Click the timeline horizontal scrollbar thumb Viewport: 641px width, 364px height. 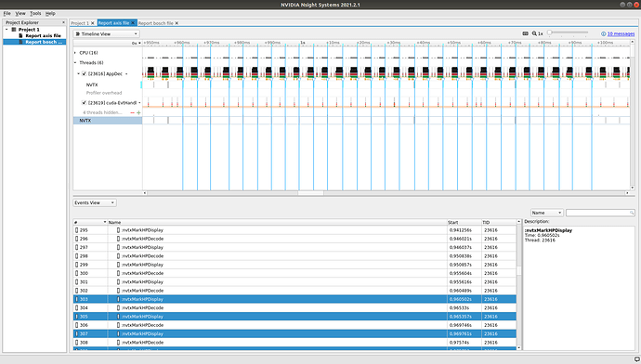310,193
